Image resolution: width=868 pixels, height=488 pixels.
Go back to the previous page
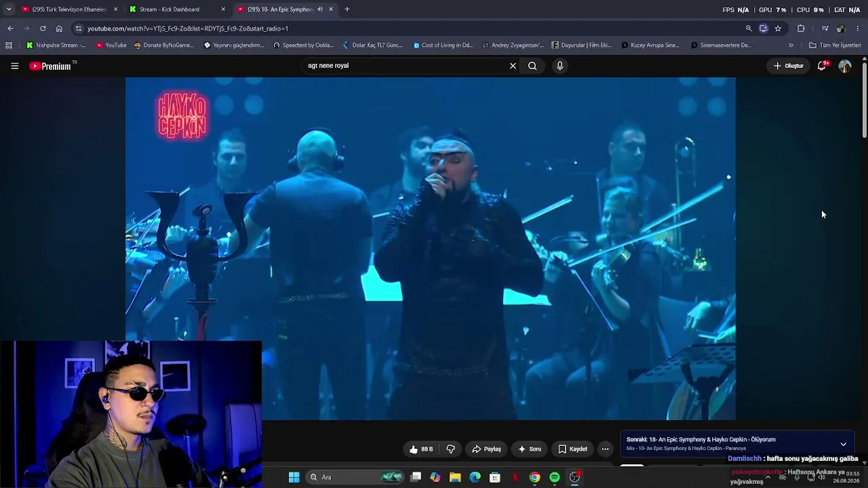(10, 28)
